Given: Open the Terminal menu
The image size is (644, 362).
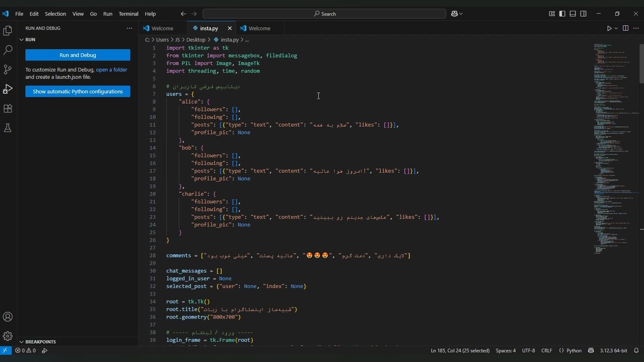Looking at the screenshot, I should coord(128,14).
